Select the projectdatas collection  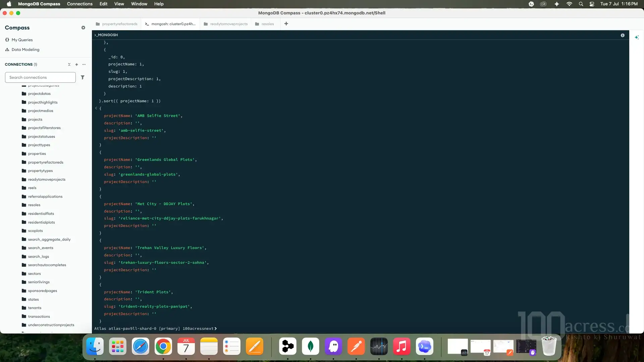39,94
